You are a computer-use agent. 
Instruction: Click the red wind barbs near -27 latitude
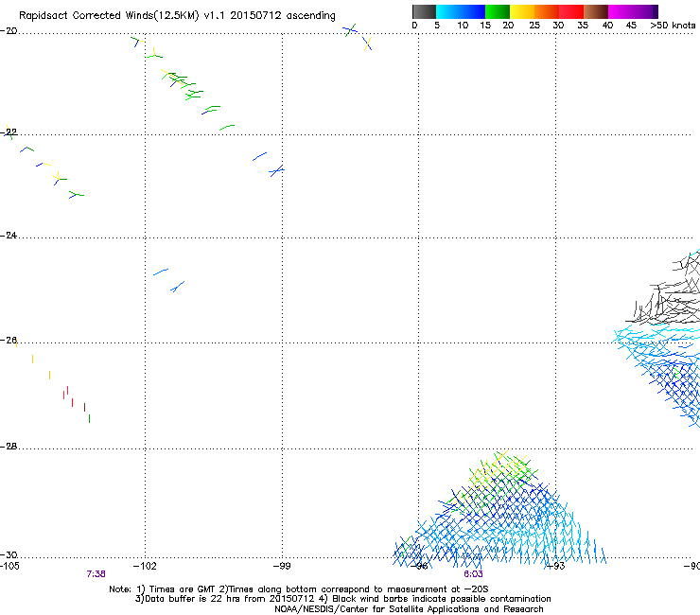(68, 395)
